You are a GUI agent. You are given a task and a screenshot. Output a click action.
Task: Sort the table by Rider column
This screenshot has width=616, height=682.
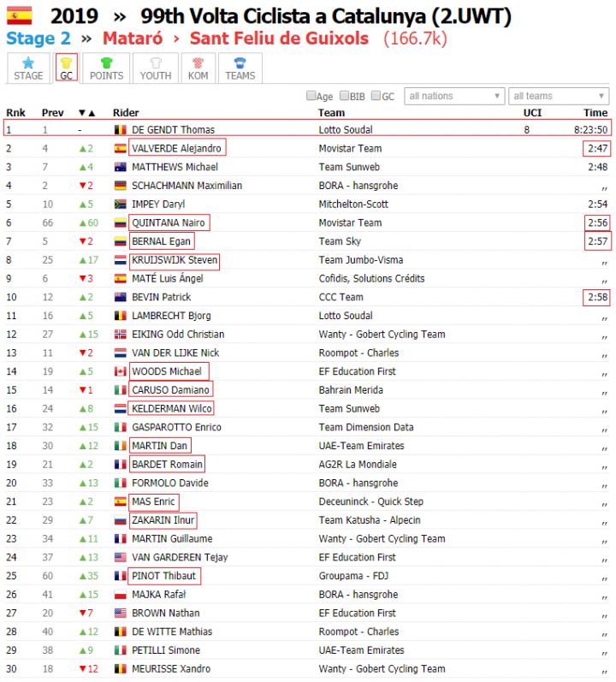click(126, 113)
